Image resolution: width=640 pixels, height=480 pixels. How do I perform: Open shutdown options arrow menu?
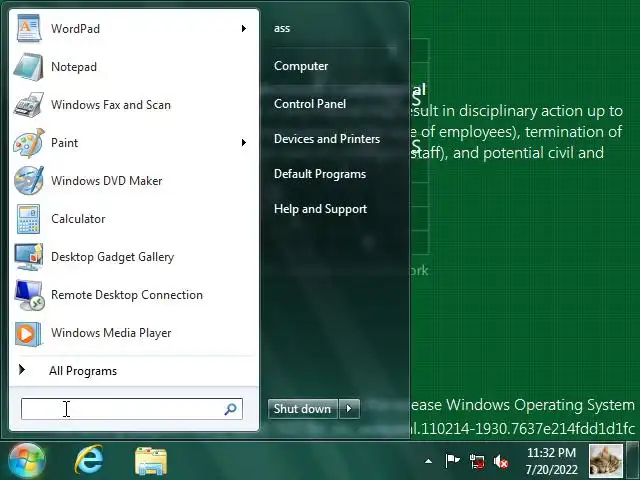pyautogui.click(x=349, y=409)
